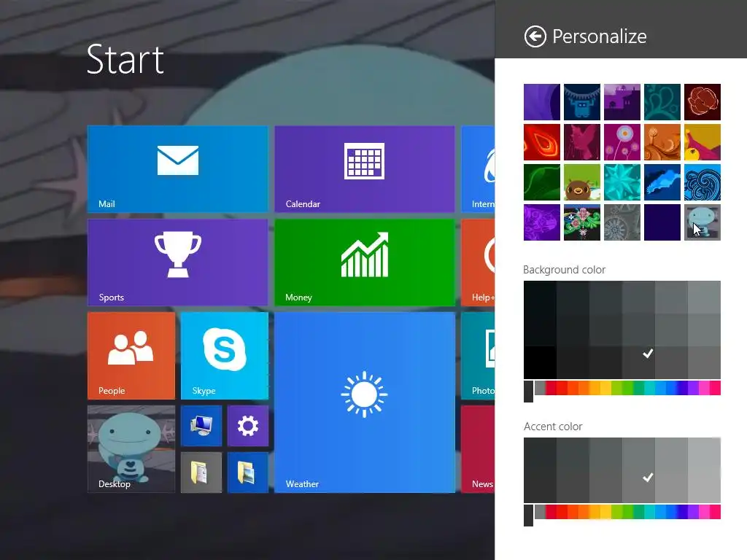
Task: Choose the magenta dandelion background thumbnail
Action: tap(622, 142)
